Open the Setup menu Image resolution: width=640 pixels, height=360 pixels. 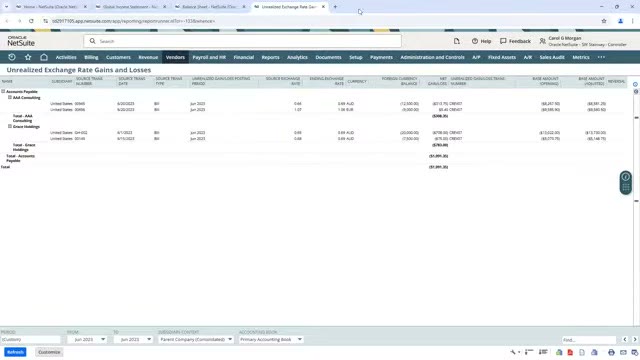(x=356, y=58)
